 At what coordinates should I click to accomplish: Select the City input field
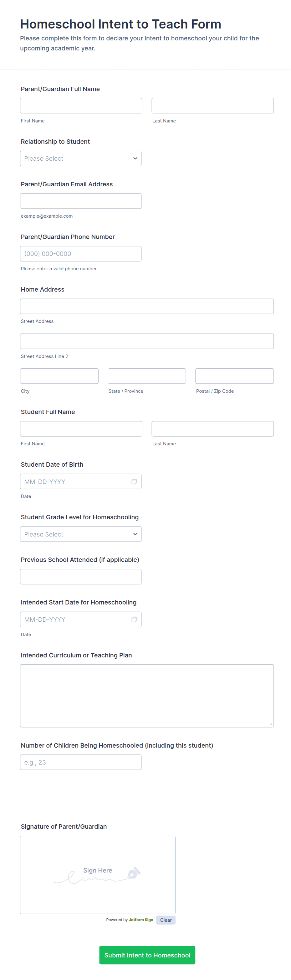coord(59,376)
